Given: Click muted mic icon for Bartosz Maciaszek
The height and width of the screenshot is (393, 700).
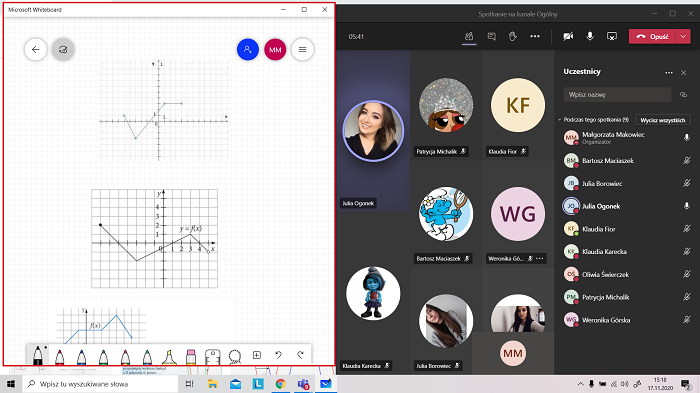Looking at the screenshot, I should click(687, 160).
